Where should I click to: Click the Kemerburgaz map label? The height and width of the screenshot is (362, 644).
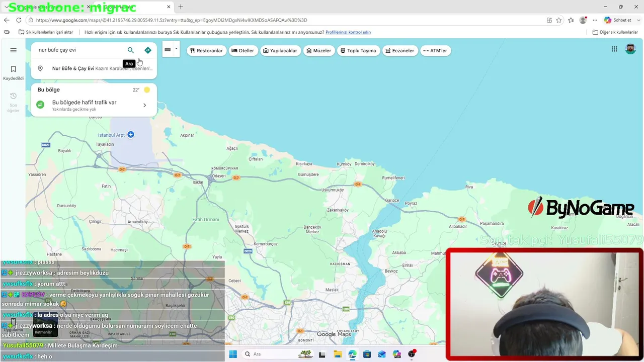pyautogui.click(x=265, y=244)
